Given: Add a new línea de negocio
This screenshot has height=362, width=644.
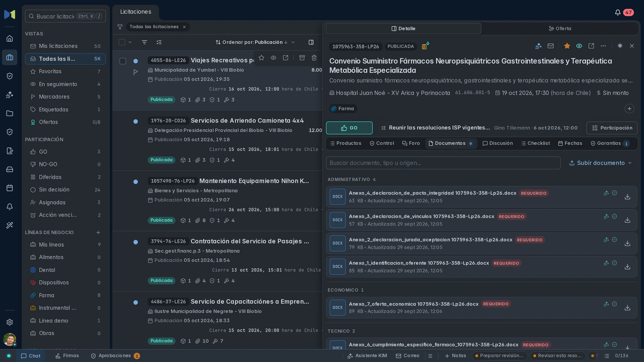Looking at the screenshot, I should click(x=98, y=232).
